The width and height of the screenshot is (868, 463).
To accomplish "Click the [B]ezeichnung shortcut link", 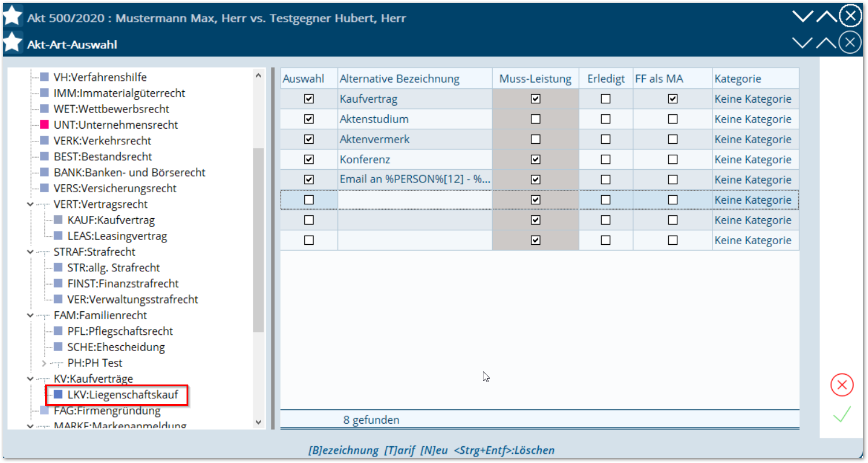I will 344,450.
